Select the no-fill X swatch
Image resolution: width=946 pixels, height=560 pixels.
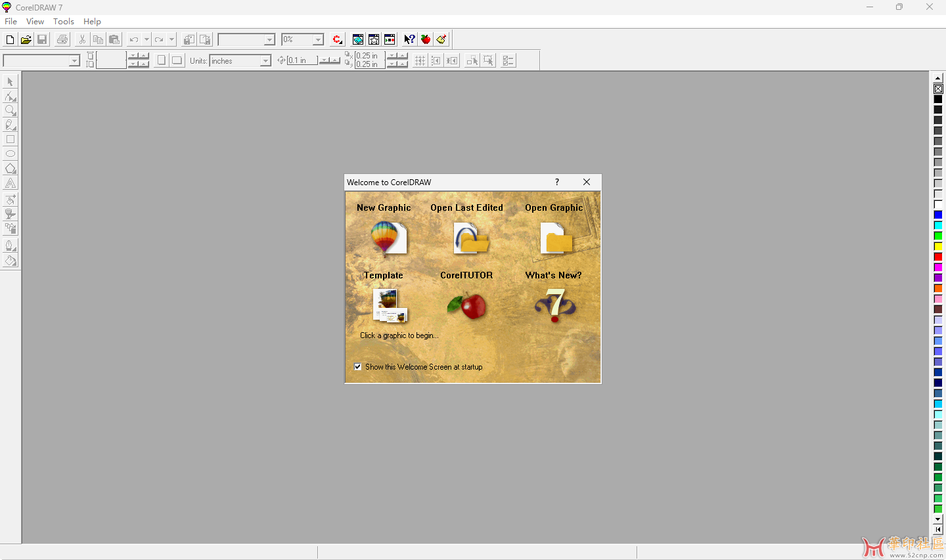click(x=938, y=89)
